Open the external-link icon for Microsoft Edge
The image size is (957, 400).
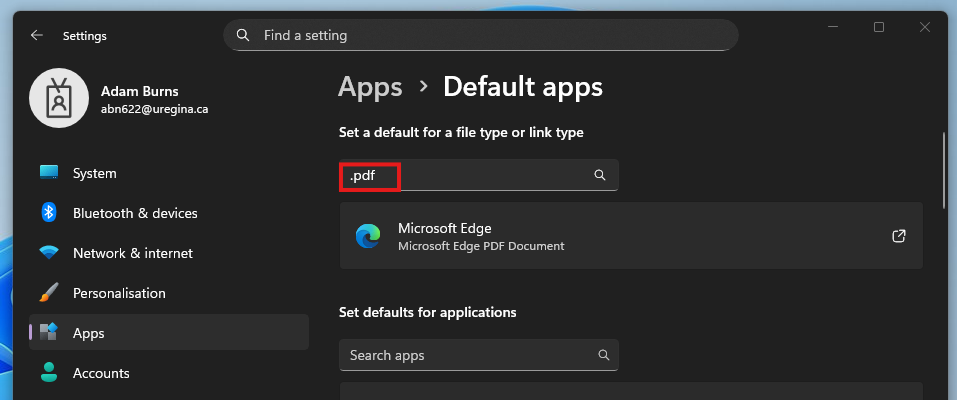[x=898, y=236]
